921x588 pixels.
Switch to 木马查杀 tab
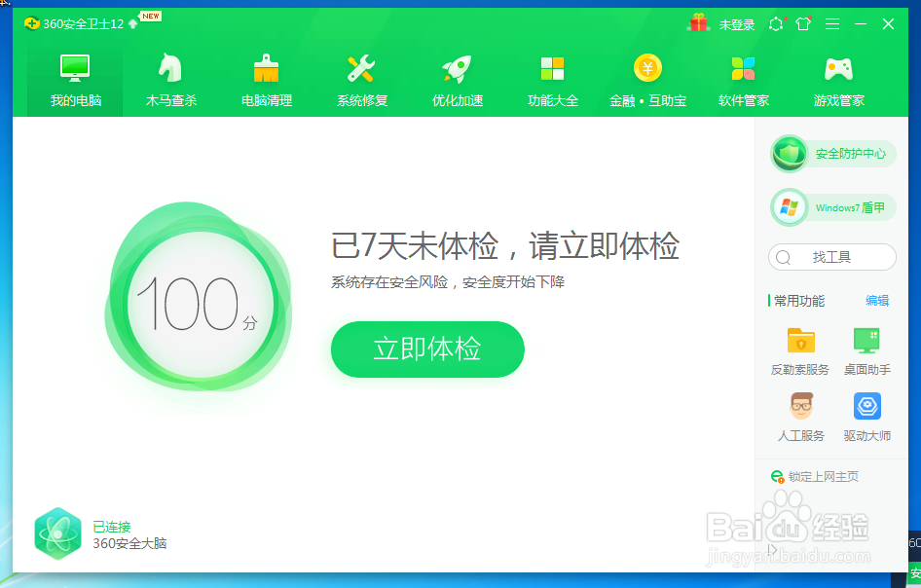(x=171, y=81)
